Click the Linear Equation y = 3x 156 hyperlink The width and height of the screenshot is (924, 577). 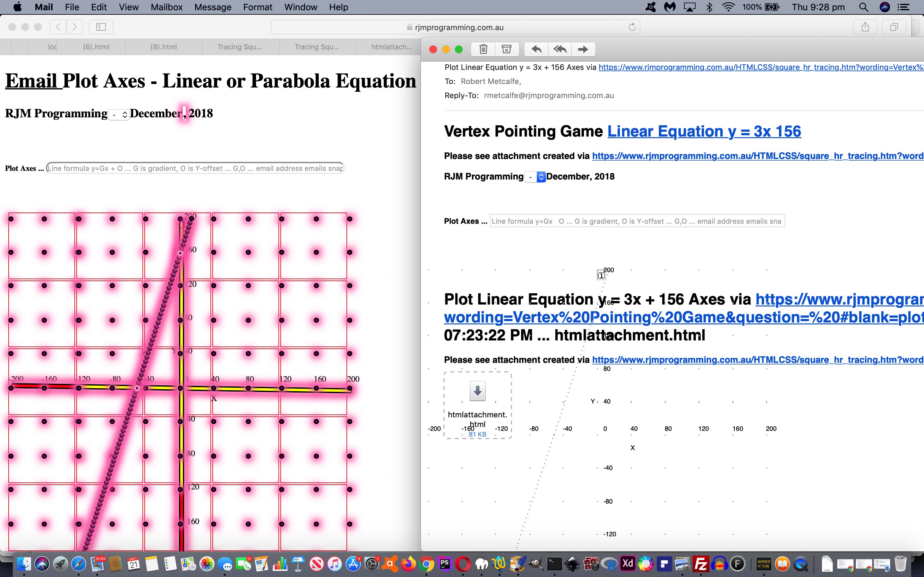tap(704, 131)
